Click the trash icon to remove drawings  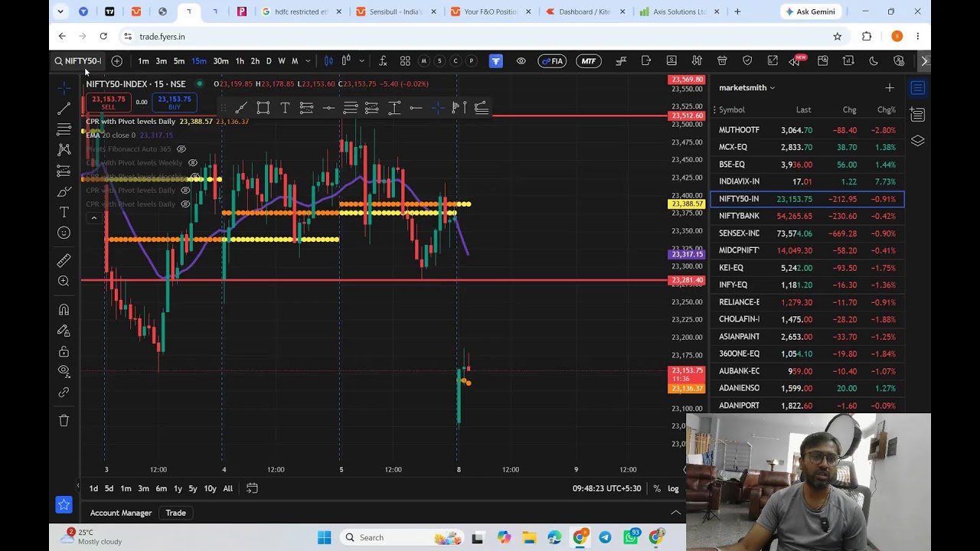[x=64, y=420]
